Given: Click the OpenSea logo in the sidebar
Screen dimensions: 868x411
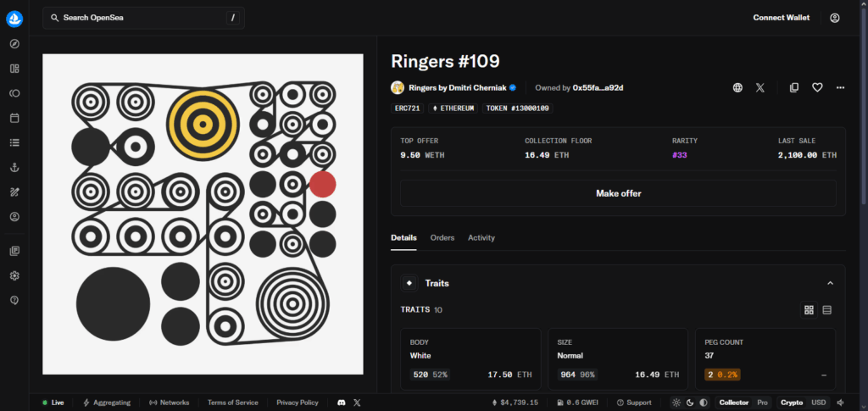Looking at the screenshot, I should pyautogui.click(x=14, y=19).
